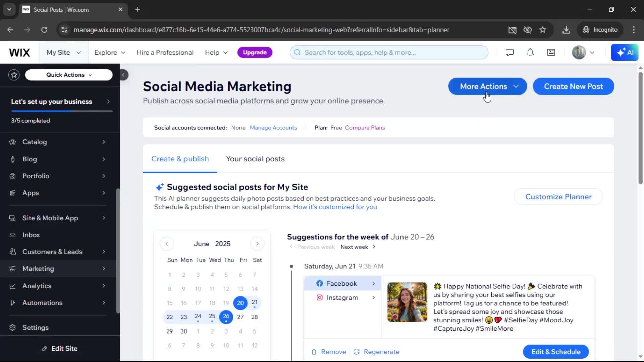Click the Marketing megaphone icon
This screenshot has height=362, width=644.
[x=13, y=269]
